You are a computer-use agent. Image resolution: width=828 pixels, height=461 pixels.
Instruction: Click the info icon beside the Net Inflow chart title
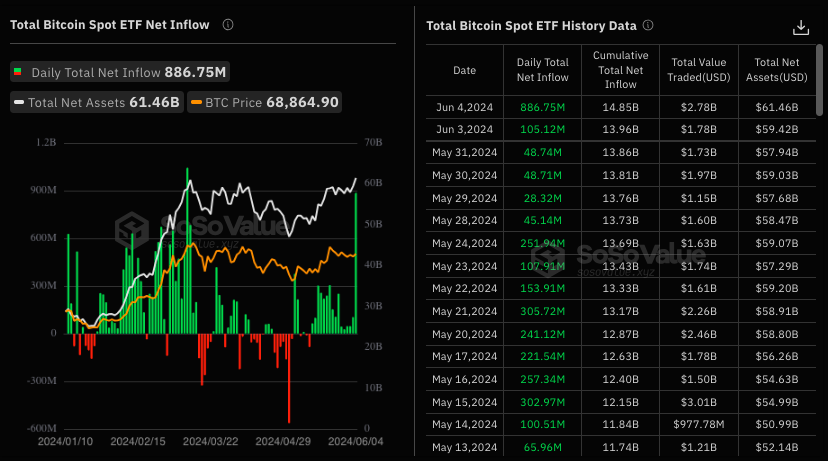click(x=228, y=25)
